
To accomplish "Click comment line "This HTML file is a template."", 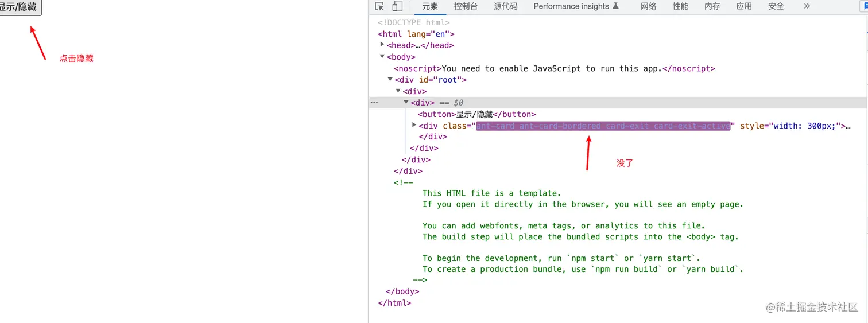I will coord(492,193).
